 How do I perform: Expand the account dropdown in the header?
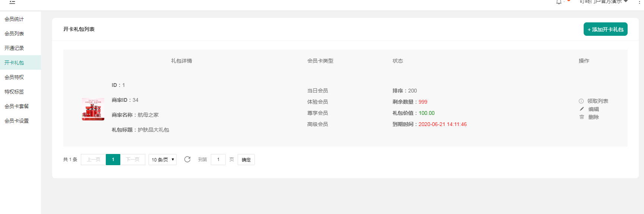[603, 2]
